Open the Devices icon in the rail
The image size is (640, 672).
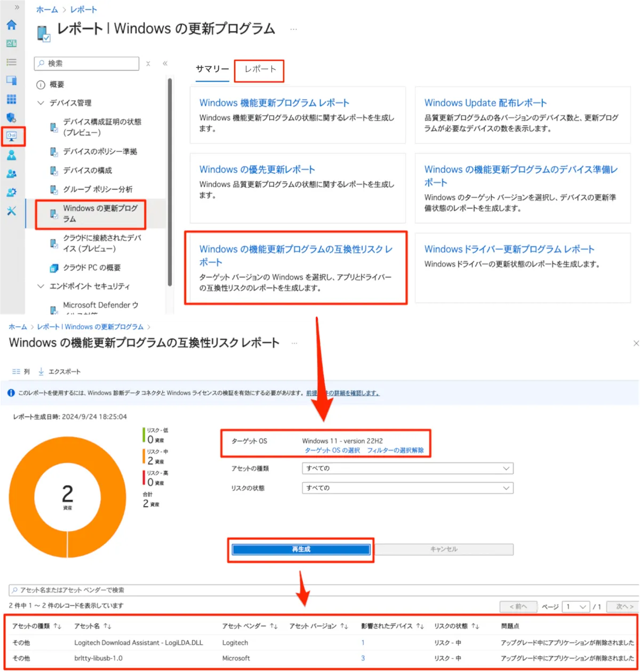[x=11, y=81]
